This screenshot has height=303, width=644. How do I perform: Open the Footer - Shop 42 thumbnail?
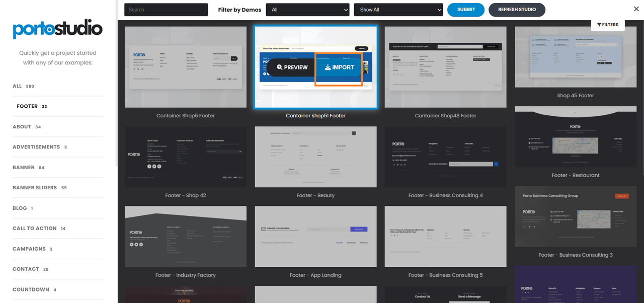[x=186, y=157]
